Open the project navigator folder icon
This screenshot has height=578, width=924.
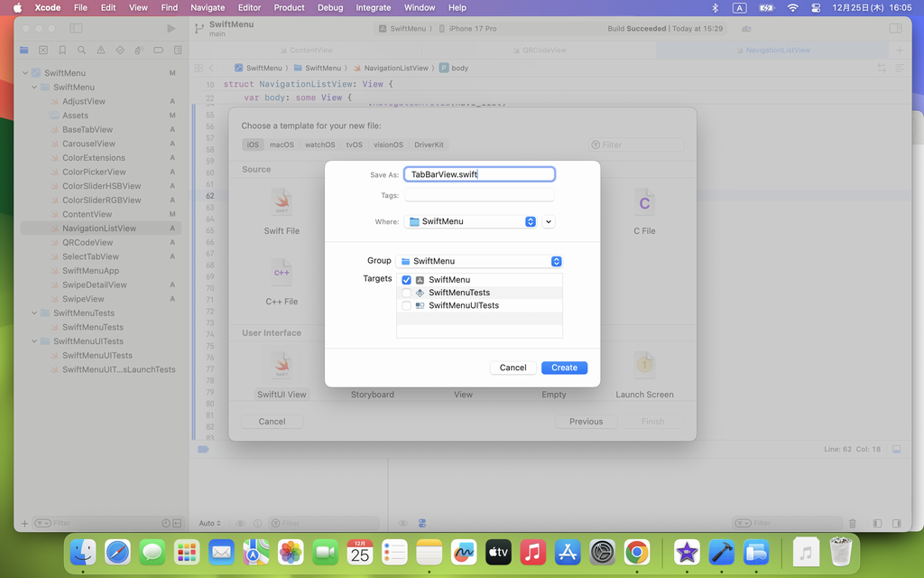coord(24,51)
